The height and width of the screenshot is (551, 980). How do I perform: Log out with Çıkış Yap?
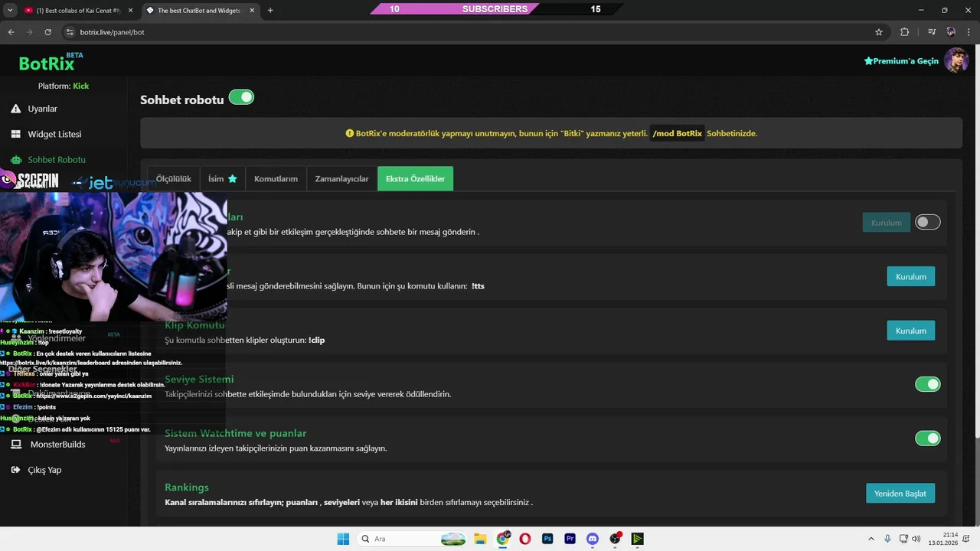[36, 470]
